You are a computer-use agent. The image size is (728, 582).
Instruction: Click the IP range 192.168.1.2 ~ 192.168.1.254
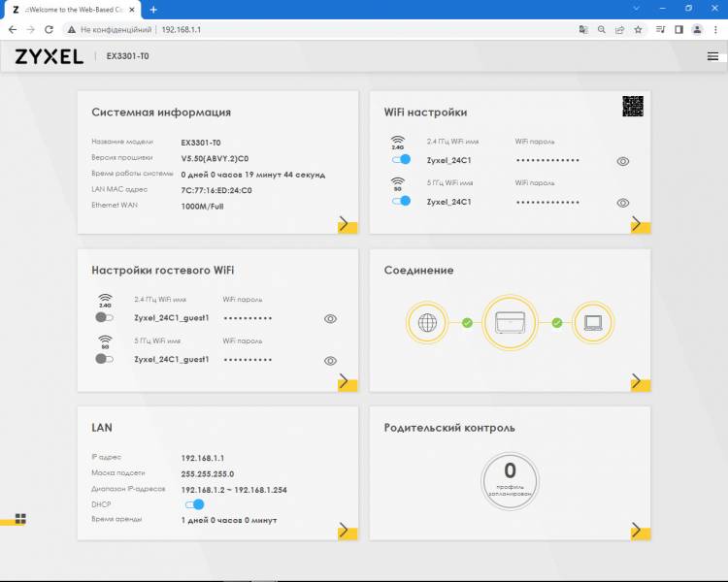tap(234, 490)
